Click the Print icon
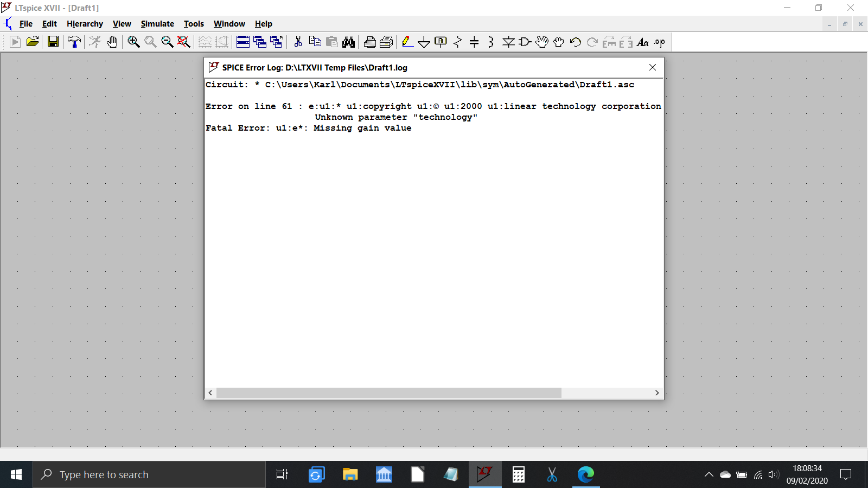868x488 pixels. (x=370, y=42)
